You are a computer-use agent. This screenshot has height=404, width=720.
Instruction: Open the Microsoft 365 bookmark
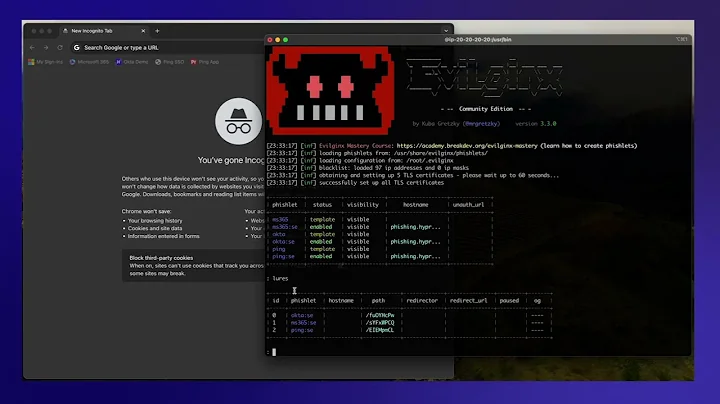click(89, 62)
